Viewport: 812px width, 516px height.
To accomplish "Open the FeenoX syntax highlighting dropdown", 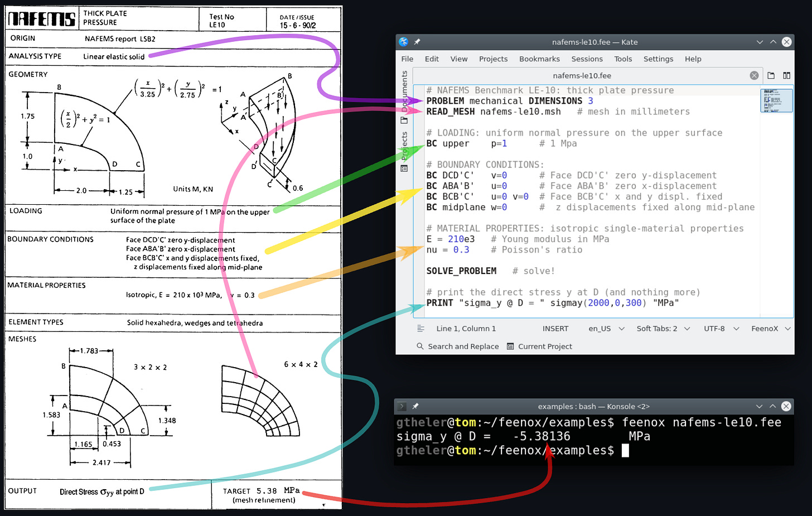I will [771, 329].
